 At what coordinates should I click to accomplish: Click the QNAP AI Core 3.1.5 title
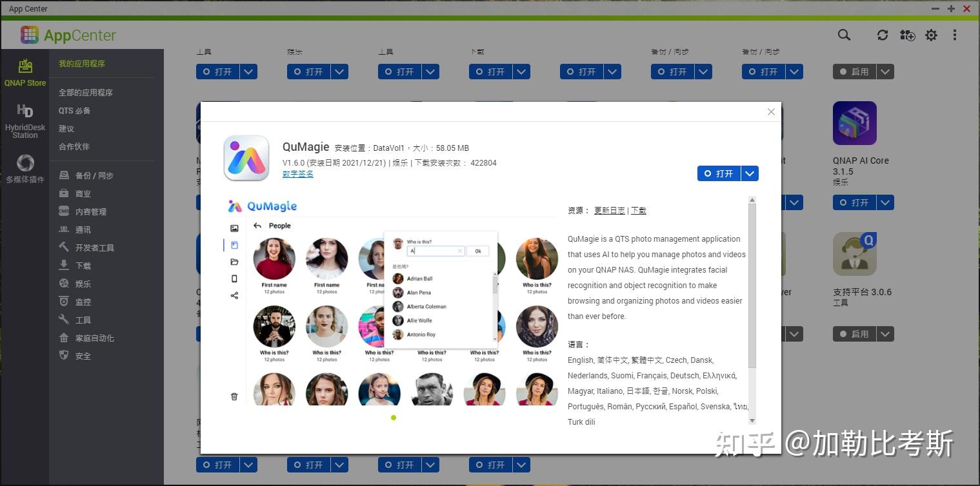pyautogui.click(x=861, y=166)
